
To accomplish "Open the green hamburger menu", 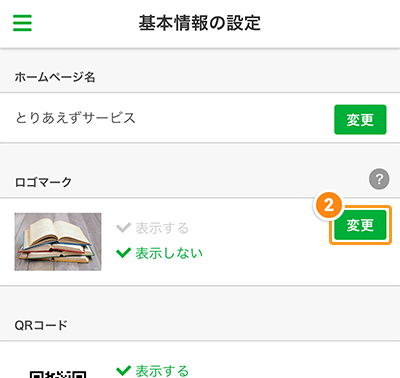I will pyautogui.click(x=22, y=23).
